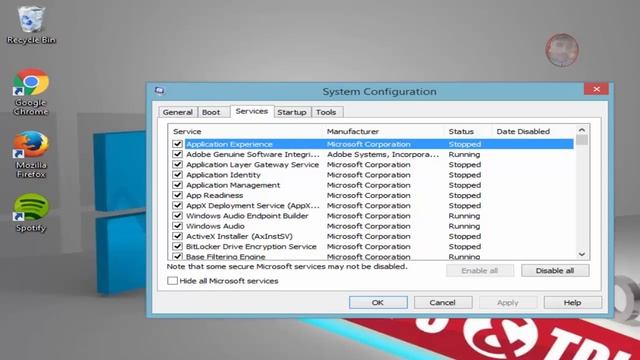The image size is (640, 360).
Task: Click the System Configuration title bar icon
Action: tap(160, 91)
